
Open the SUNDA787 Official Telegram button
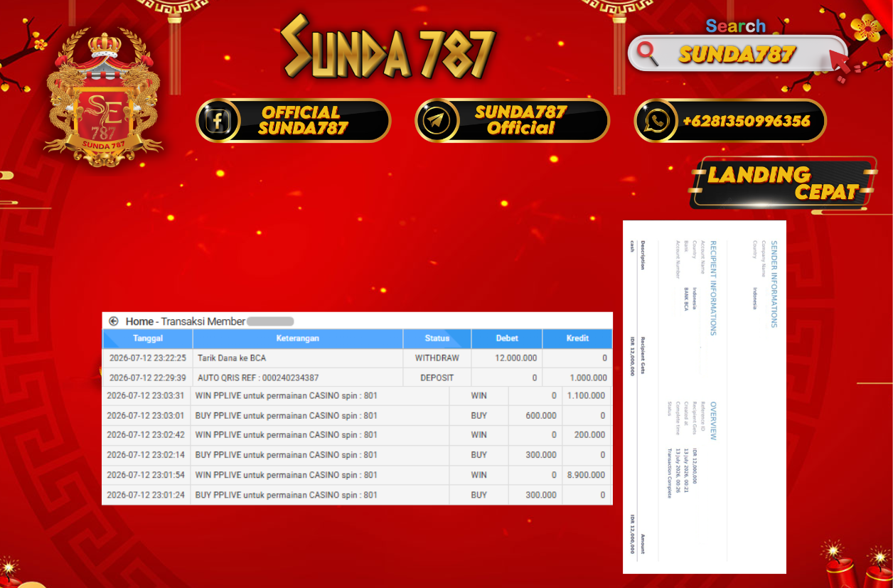click(512, 120)
